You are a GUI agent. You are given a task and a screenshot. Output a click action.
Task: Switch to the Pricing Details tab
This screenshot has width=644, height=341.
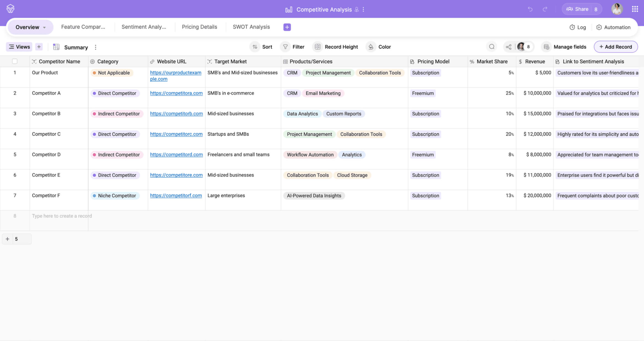(x=199, y=27)
